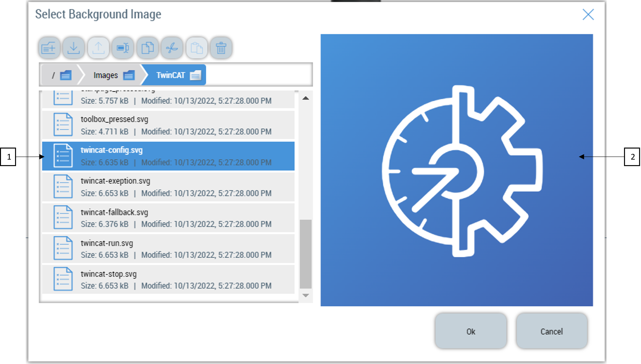Select the twincat-run.svg file

pos(168,249)
